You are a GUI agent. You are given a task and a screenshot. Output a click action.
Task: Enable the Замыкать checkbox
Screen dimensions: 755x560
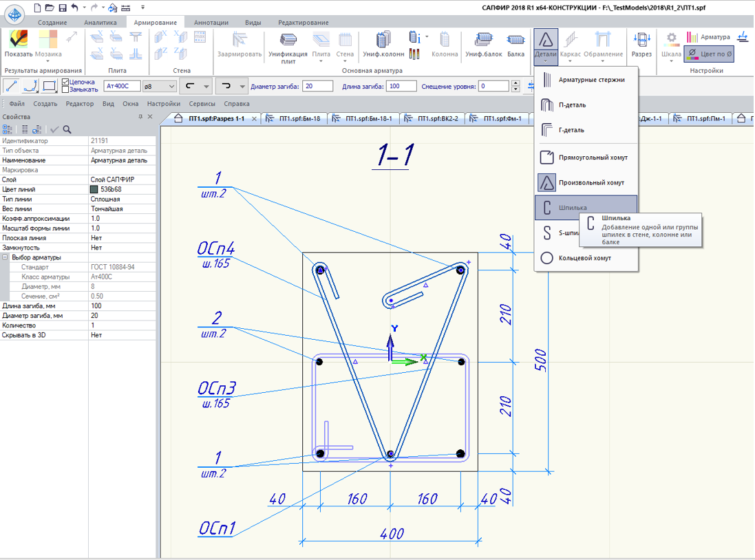[x=66, y=89]
